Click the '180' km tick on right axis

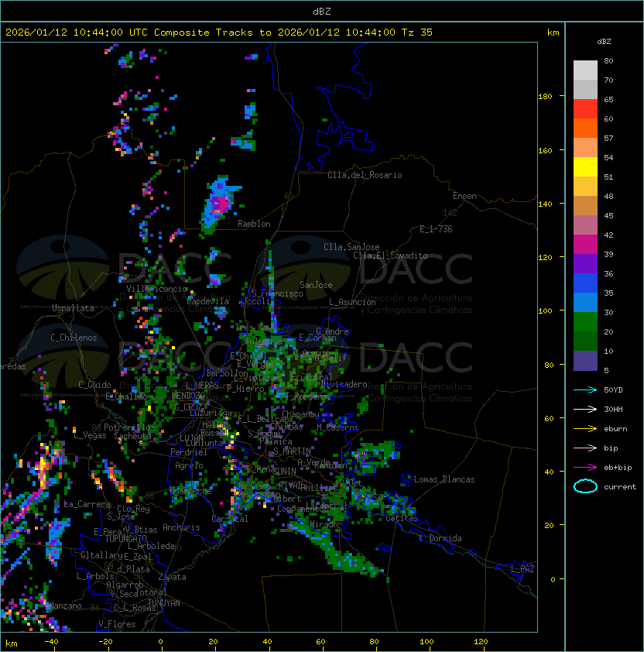(545, 96)
